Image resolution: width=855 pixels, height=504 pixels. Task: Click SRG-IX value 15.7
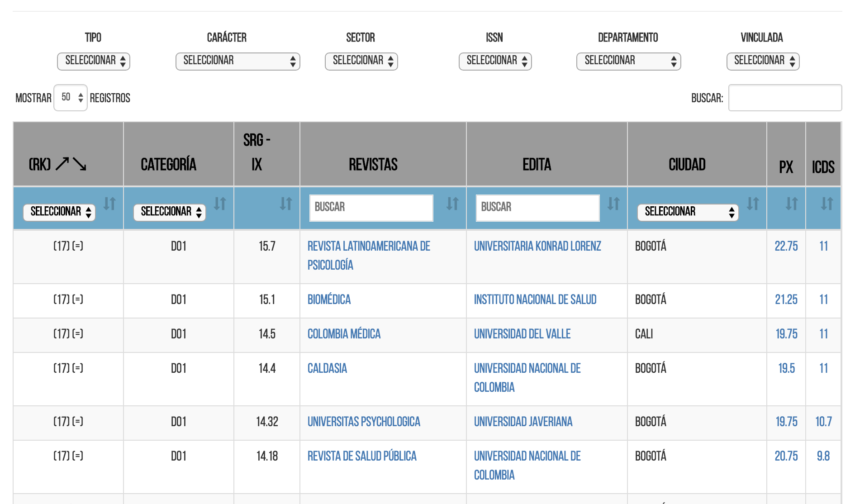click(x=267, y=246)
